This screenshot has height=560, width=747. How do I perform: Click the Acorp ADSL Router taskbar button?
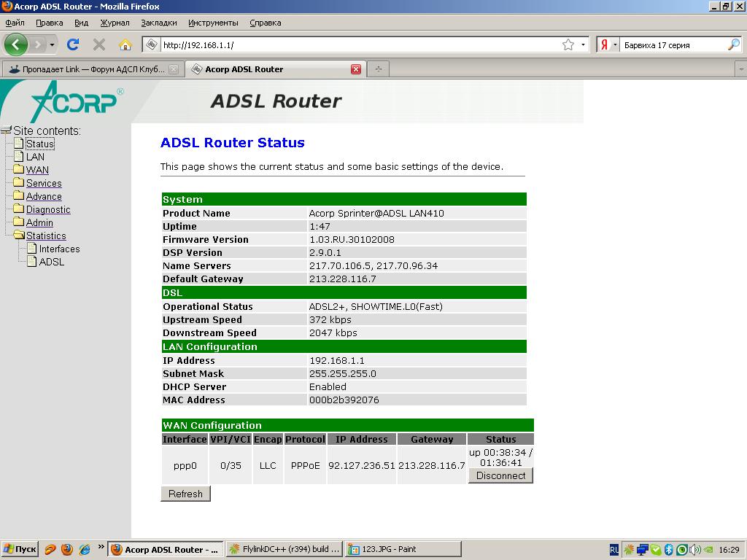(x=166, y=550)
